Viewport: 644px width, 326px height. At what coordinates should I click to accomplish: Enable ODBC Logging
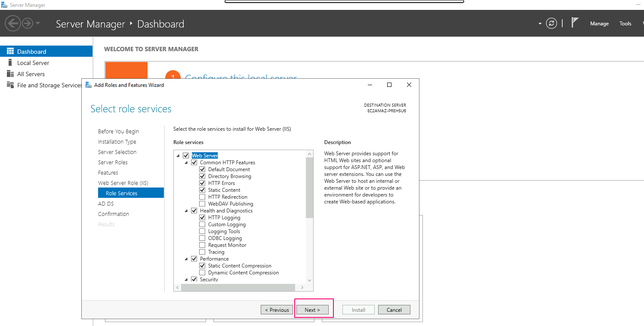202,238
